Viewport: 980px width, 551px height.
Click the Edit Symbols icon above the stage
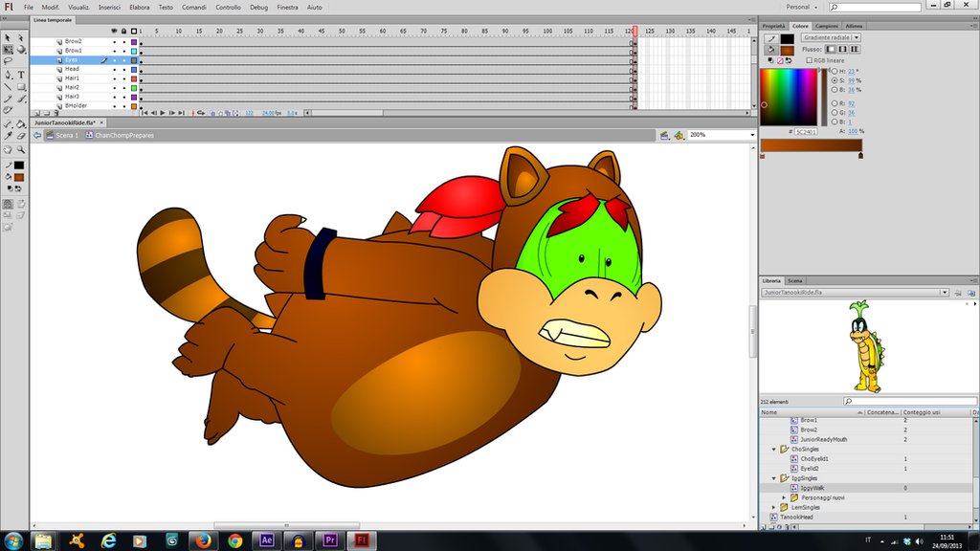click(x=679, y=135)
